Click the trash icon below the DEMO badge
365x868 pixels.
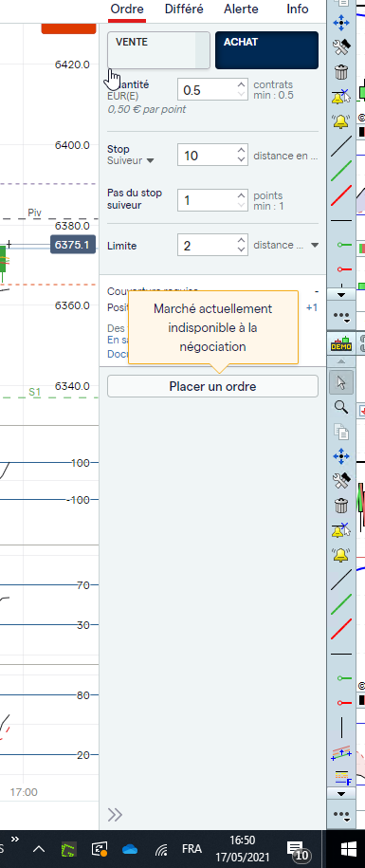tap(341, 505)
